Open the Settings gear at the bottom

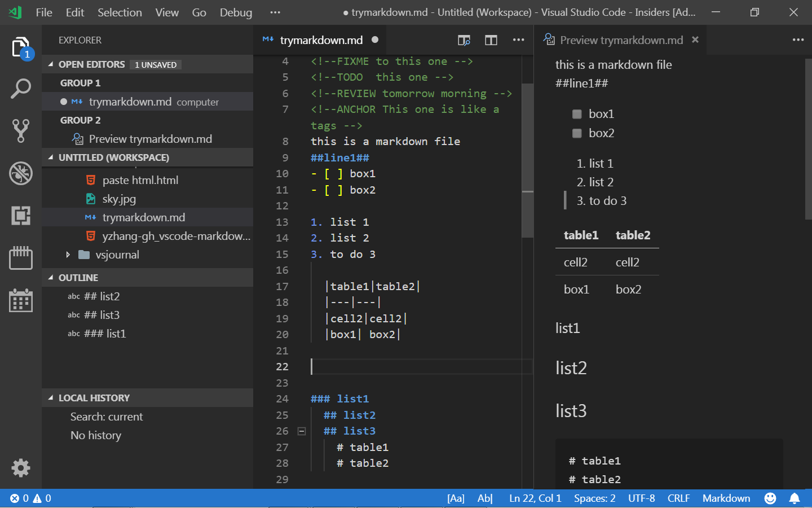[21, 468]
